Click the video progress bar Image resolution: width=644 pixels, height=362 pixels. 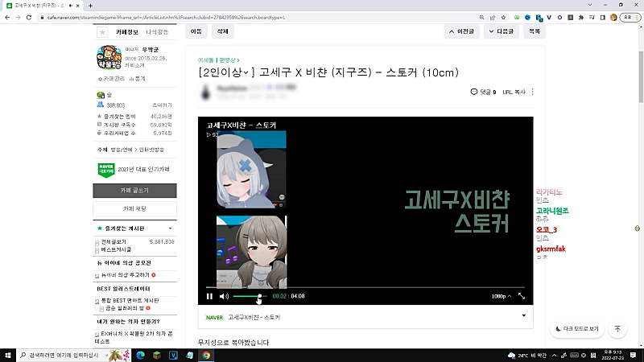tap(365, 287)
